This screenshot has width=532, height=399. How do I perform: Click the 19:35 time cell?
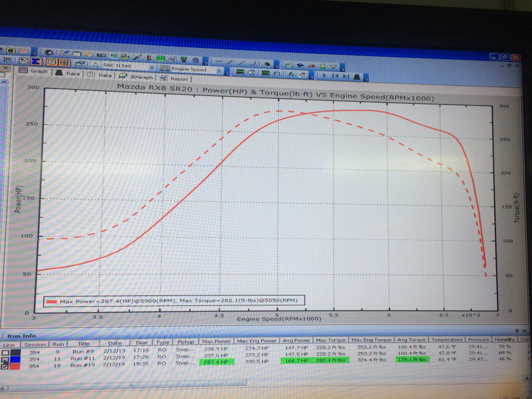[141, 364]
